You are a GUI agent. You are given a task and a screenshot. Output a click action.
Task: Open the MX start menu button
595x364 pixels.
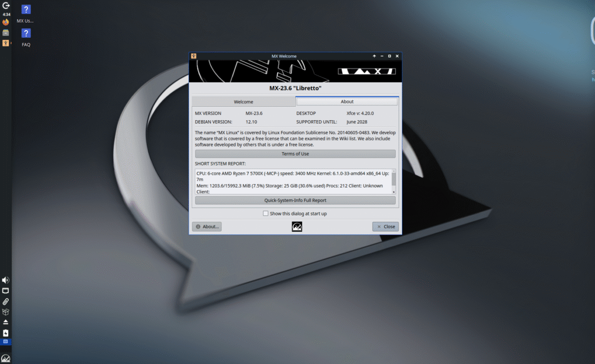pos(6,358)
